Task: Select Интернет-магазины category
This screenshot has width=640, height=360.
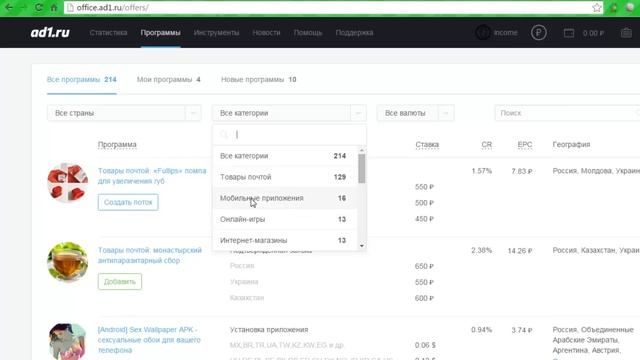Action: pos(284,240)
